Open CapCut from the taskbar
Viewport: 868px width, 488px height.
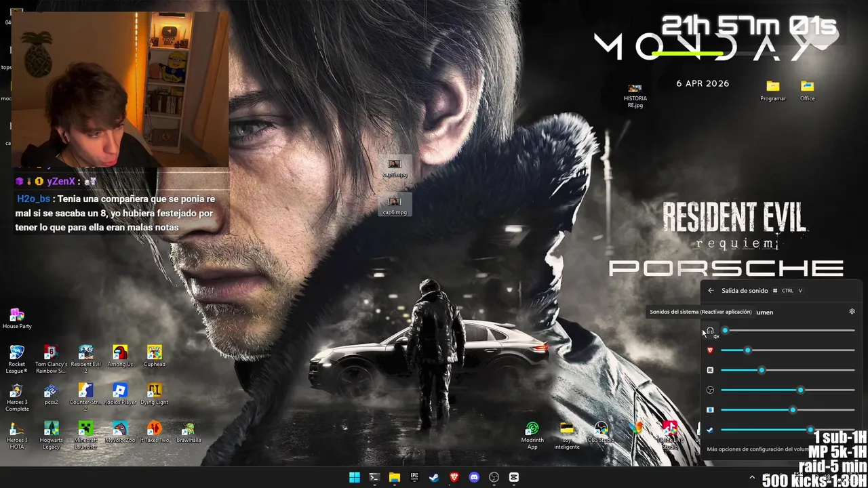514,477
